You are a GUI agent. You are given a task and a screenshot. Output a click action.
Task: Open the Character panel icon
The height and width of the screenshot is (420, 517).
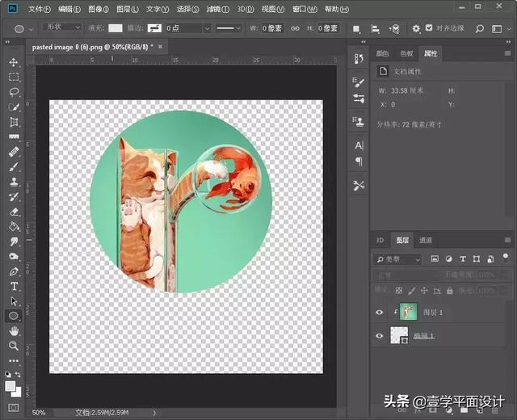coord(359,145)
